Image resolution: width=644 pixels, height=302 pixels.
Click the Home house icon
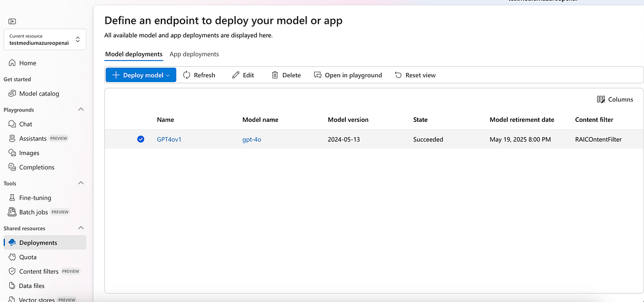pos(12,63)
